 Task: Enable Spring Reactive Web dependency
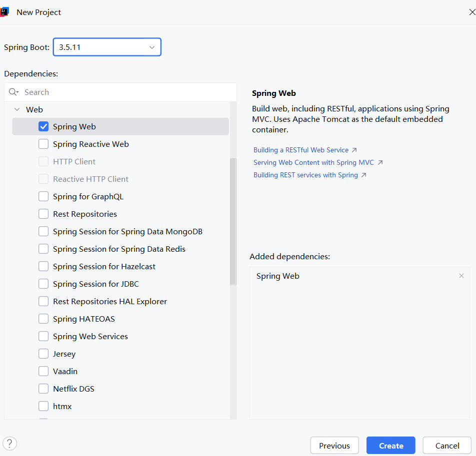(43, 144)
